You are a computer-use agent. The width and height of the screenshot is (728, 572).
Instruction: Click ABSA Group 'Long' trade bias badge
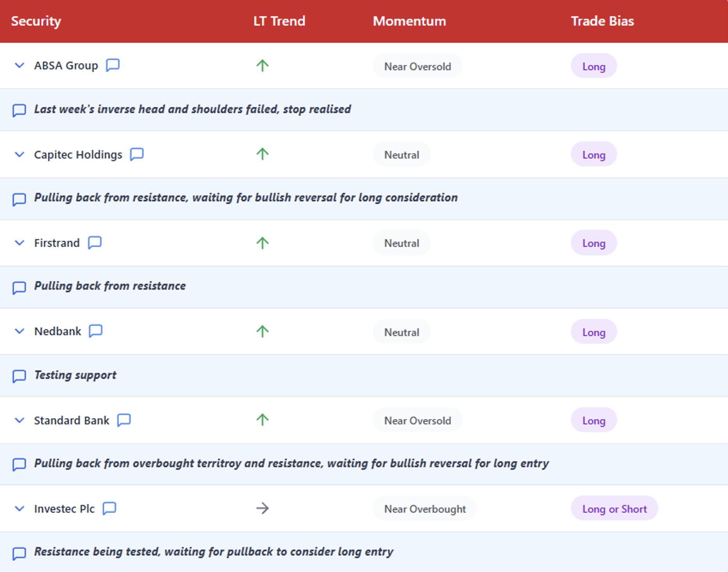tap(594, 66)
